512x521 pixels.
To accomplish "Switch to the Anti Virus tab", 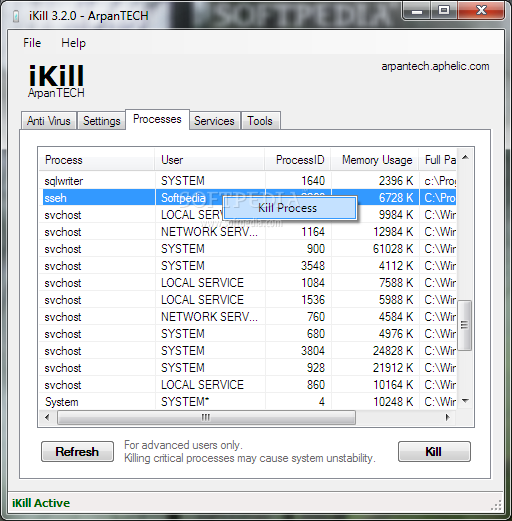I will tap(49, 121).
